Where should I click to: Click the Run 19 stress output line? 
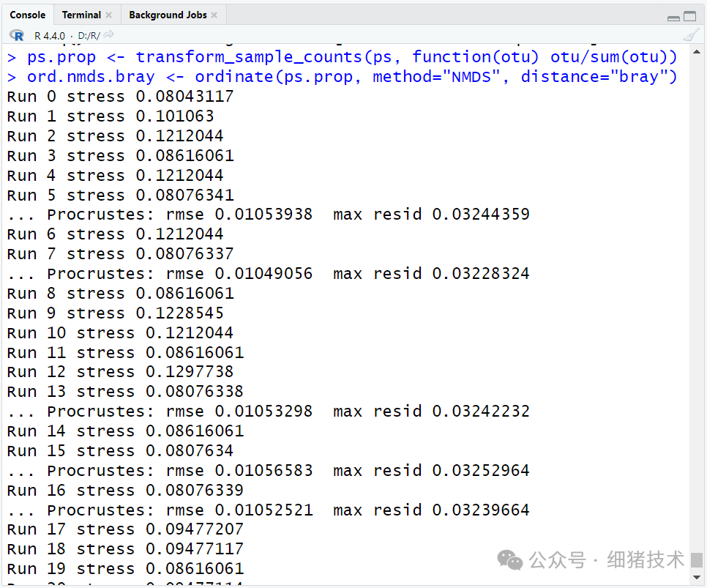[x=125, y=568]
